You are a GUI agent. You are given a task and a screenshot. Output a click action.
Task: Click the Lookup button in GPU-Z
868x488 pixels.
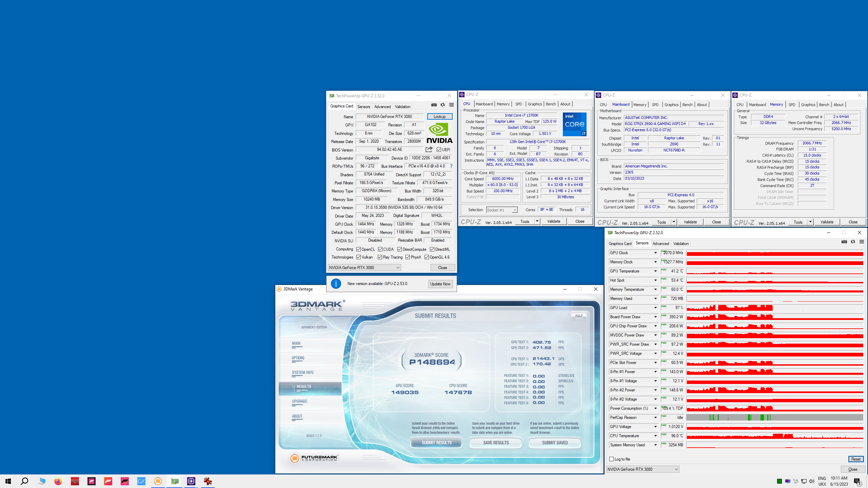click(x=439, y=117)
